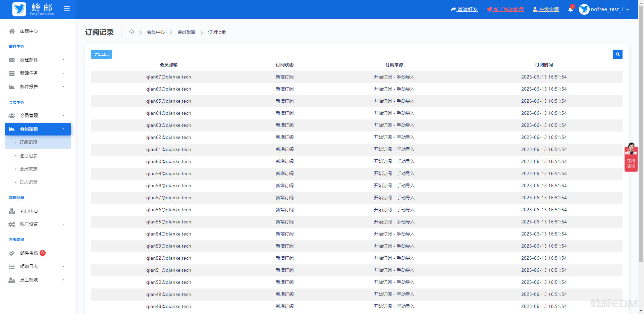Click the 会员管理 people icon
Viewport: 644px width, 314px height.
pos(12,115)
